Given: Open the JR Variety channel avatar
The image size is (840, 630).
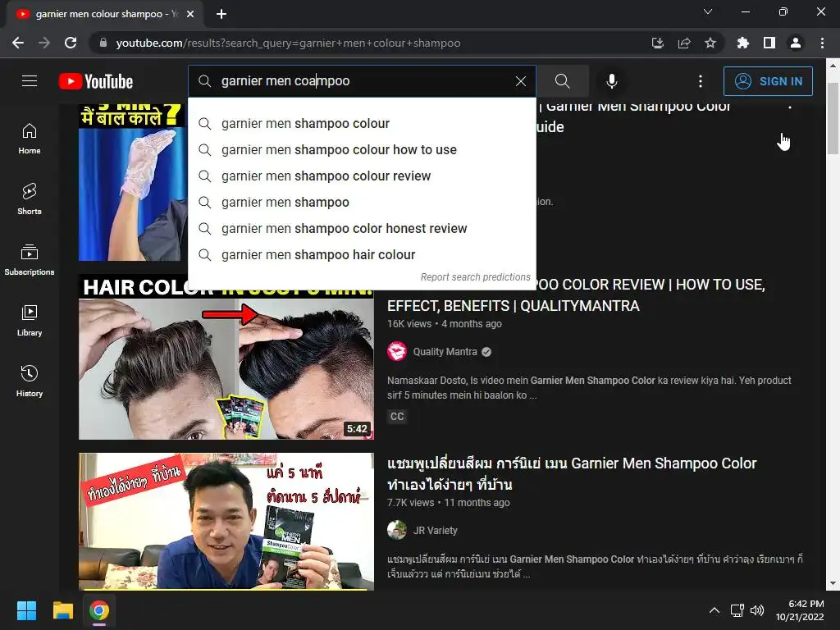Looking at the screenshot, I should [x=397, y=531].
